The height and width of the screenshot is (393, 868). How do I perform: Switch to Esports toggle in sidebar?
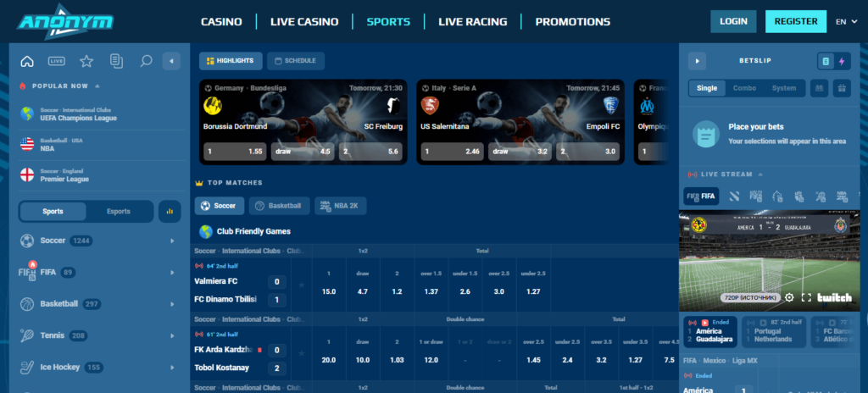tap(119, 212)
